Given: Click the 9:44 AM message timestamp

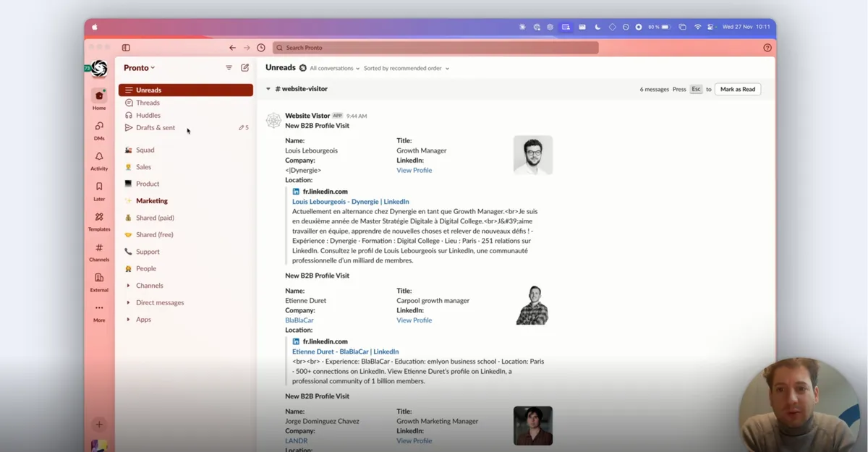Looking at the screenshot, I should (x=357, y=116).
